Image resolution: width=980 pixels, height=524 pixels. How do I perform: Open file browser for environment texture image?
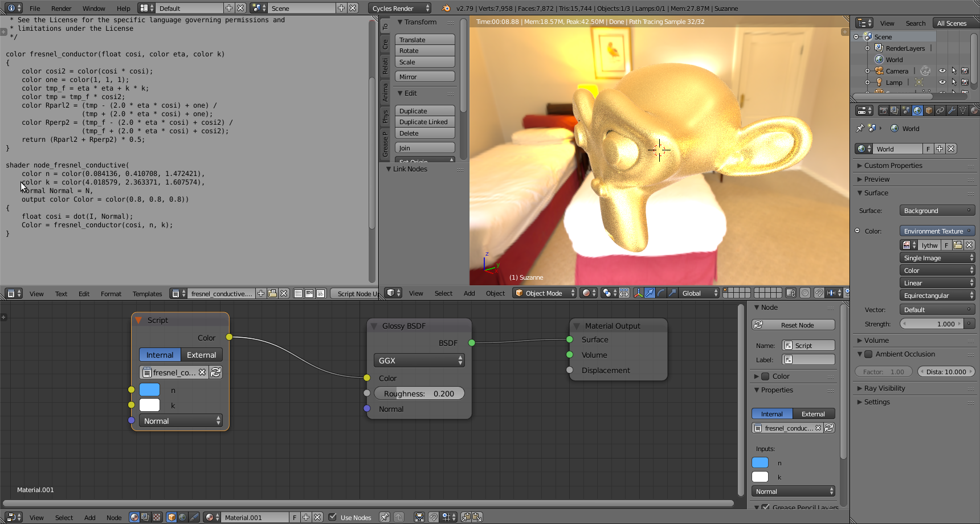coord(958,245)
